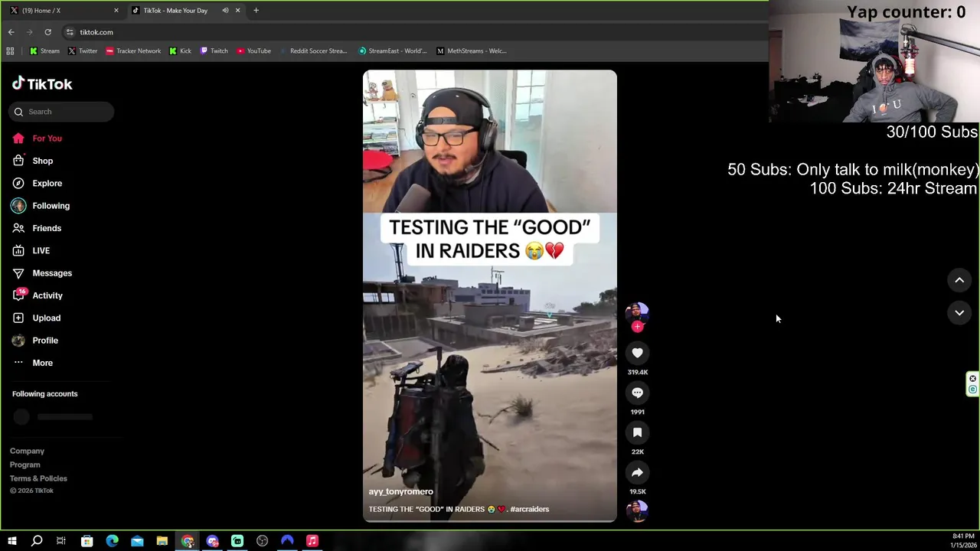Close the Home / X tab

116,11
